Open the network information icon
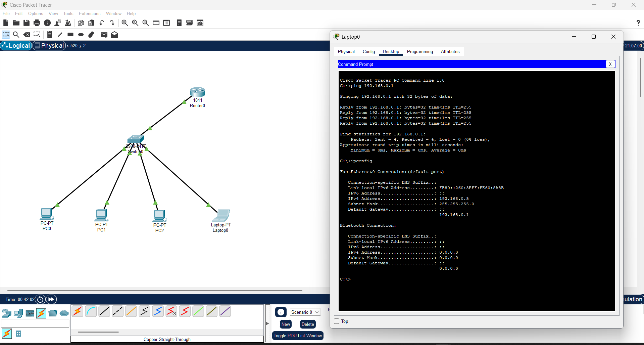The width and height of the screenshot is (644, 345). click(x=47, y=23)
